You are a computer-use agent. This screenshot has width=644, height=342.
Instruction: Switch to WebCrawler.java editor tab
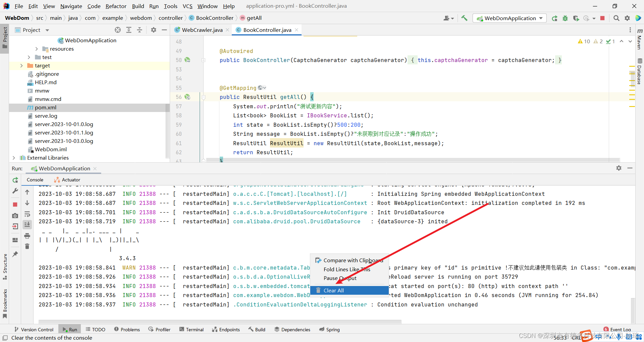[202, 30]
